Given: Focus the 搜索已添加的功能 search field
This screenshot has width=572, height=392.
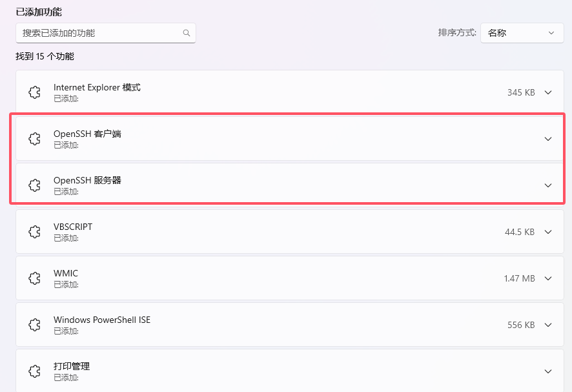Looking at the screenshot, I should click(x=100, y=33).
